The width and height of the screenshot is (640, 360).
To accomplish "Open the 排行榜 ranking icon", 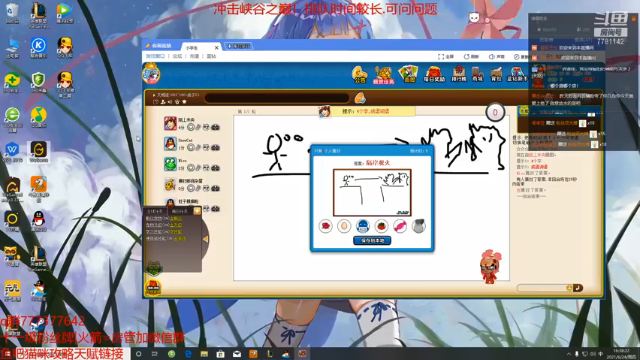I will tap(459, 74).
